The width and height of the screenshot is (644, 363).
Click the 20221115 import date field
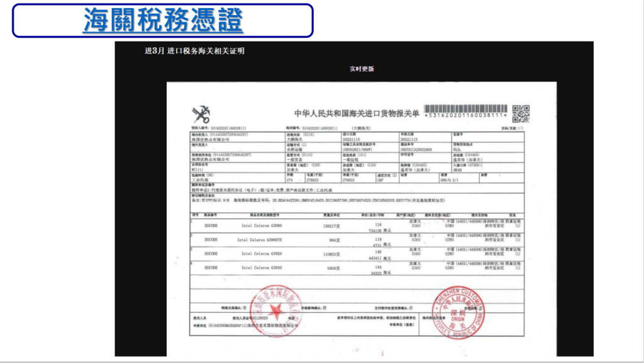pos(352,139)
